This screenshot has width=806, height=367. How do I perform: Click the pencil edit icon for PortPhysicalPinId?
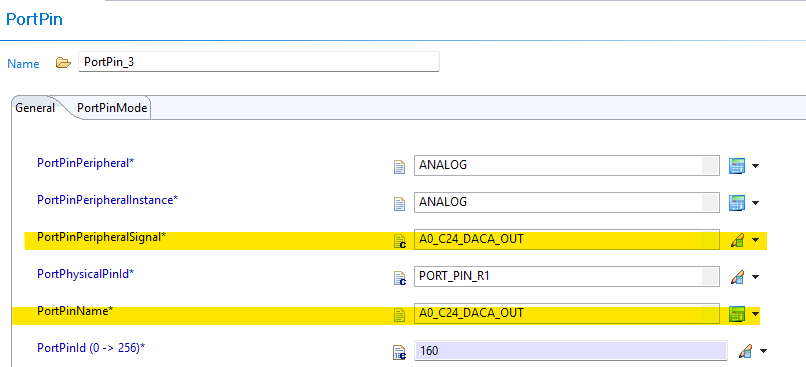[737, 277]
